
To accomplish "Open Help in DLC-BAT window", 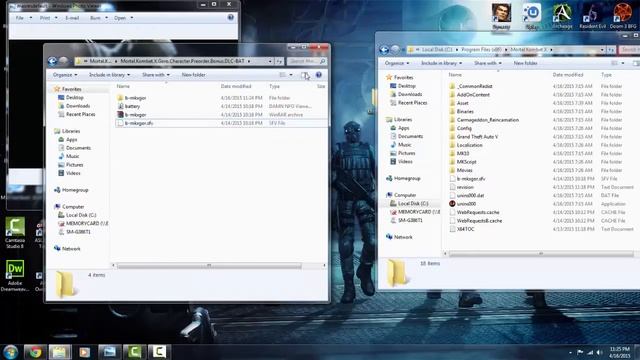I will (319, 75).
